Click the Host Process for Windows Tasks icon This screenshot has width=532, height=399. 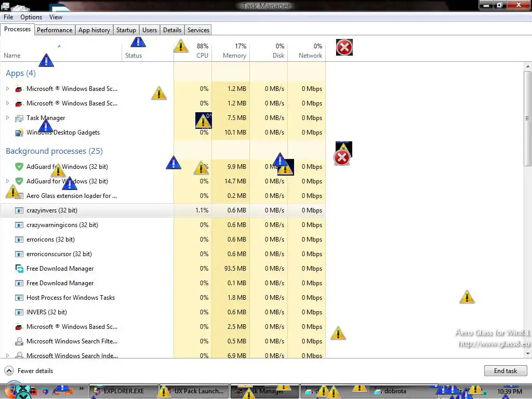point(19,298)
